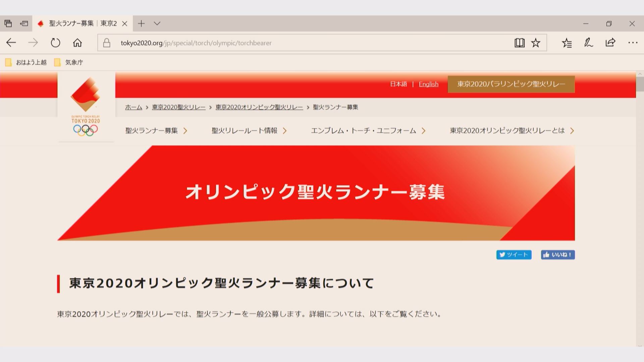The width and height of the screenshot is (644, 362).
Task: Open 東京2020オリンピック聖火リレーとは menu item
Action: coord(507,131)
